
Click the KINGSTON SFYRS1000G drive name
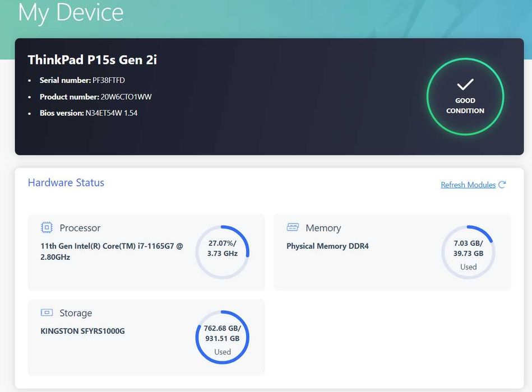point(82,331)
